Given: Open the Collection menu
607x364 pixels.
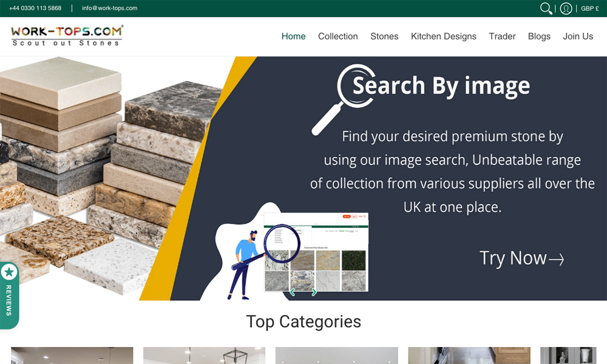Looking at the screenshot, I should (337, 36).
